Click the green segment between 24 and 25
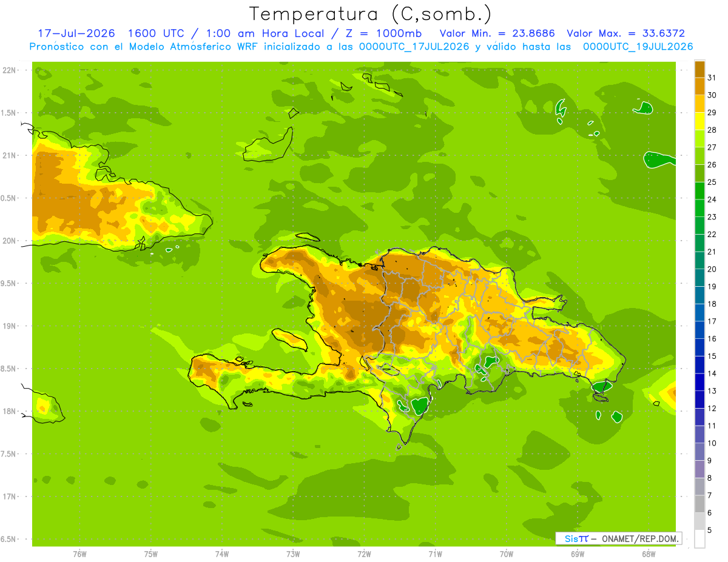Viewport: 728px width, 562px height. pos(699,191)
